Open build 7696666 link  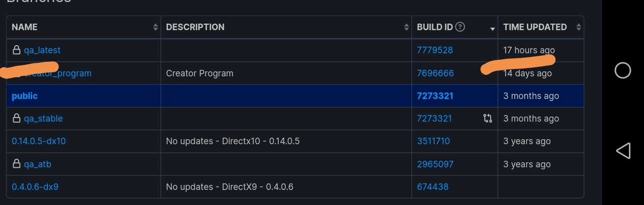click(435, 73)
